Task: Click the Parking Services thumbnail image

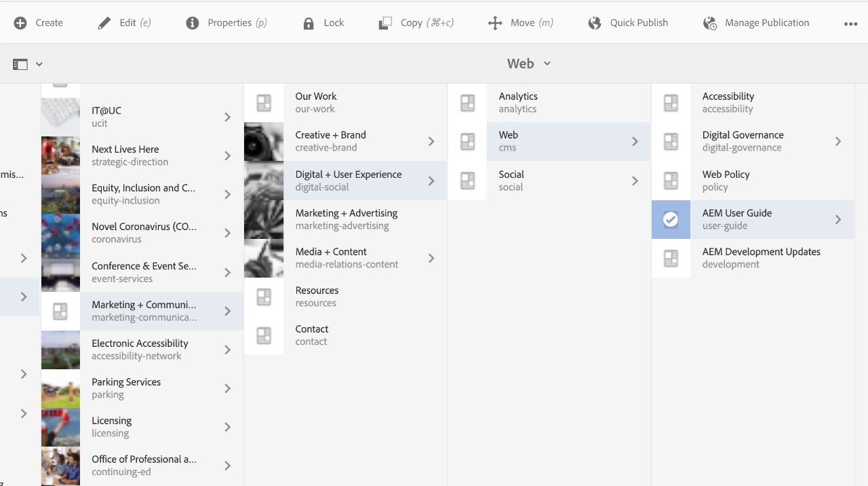Action: 60,388
